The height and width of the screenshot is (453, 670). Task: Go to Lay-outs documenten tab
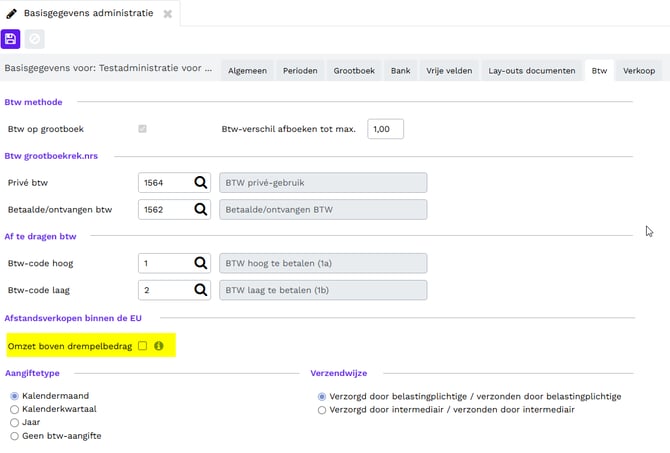coord(531,71)
